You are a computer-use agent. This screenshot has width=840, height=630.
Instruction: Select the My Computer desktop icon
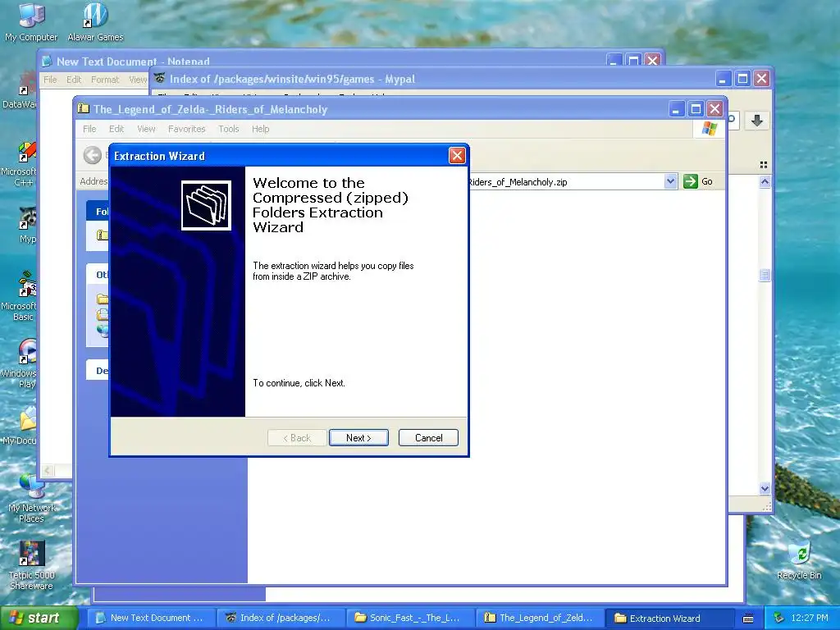(x=31, y=21)
